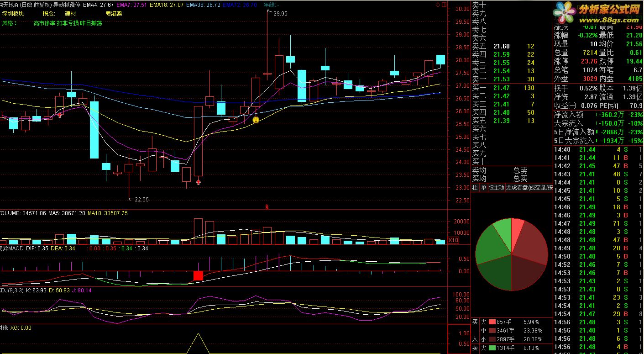Viewport: 644px width, 354px height.
Task: Click the square window icon beside the diamond
Action: [x=444, y=5]
